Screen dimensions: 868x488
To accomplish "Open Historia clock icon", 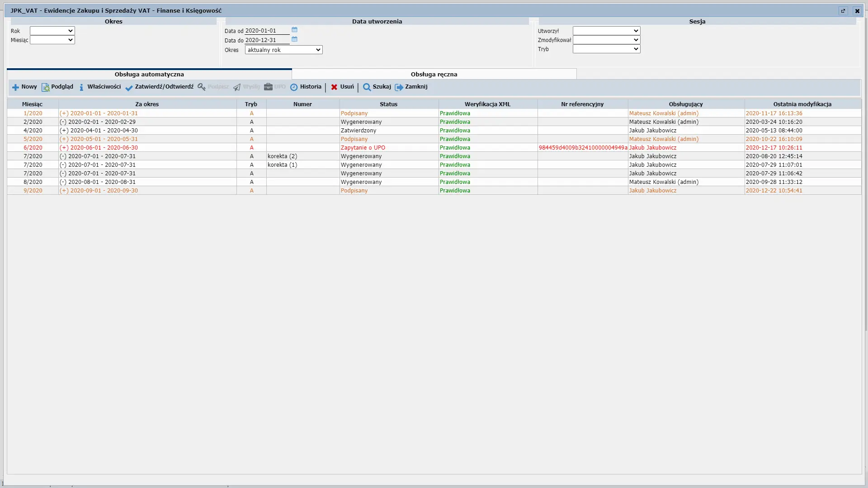I will coord(294,87).
